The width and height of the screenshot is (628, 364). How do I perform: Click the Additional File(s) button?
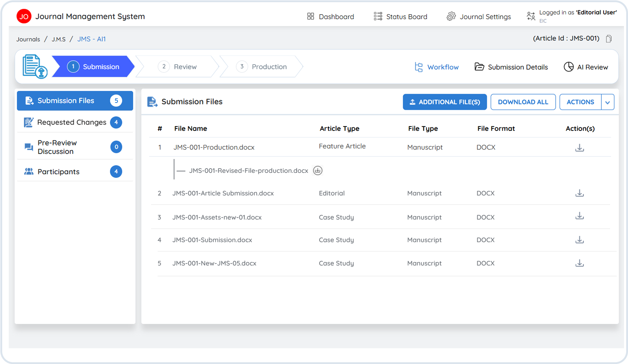coord(444,102)
